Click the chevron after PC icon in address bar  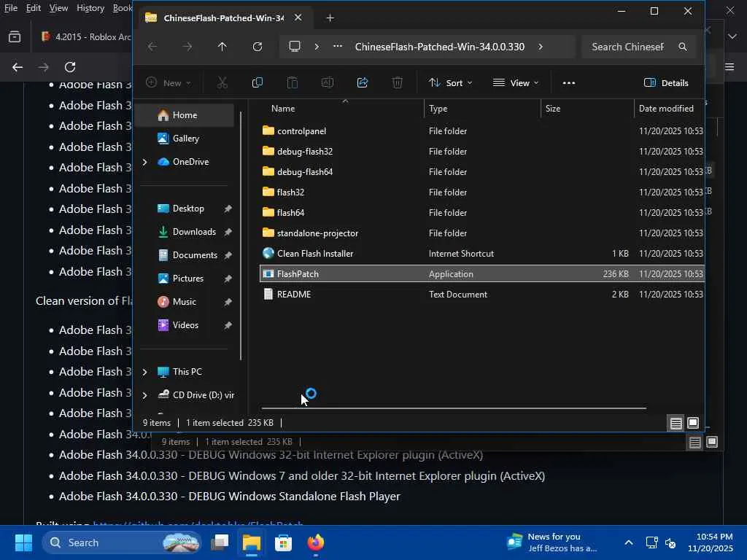pyautogui.click(x=317, y=47)
